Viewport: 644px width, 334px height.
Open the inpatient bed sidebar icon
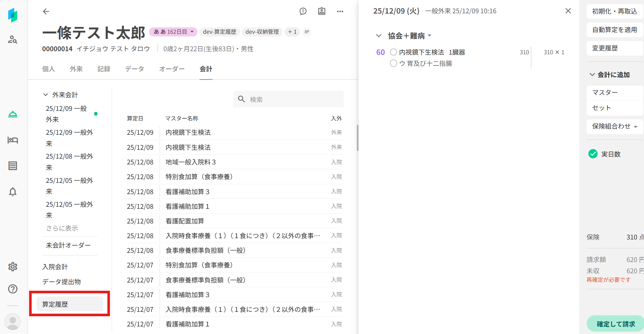click(x=13, y=140)
